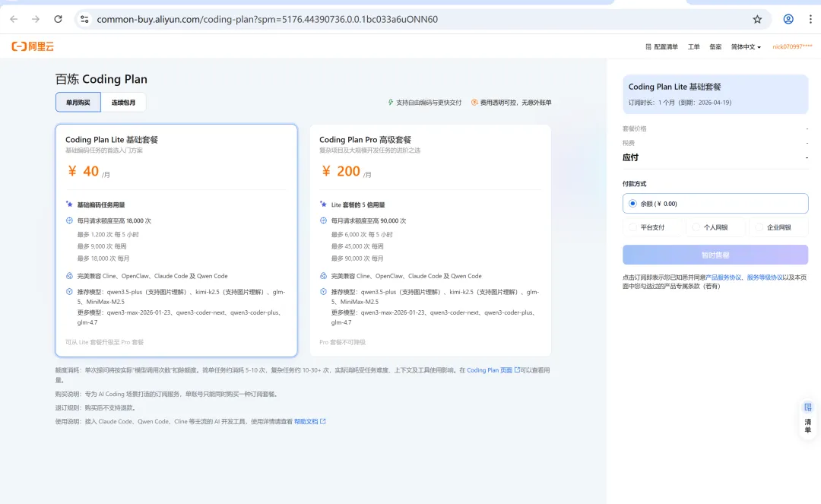Open the Chrome three-dot menu
821x504 pixels.
(810, 19)
